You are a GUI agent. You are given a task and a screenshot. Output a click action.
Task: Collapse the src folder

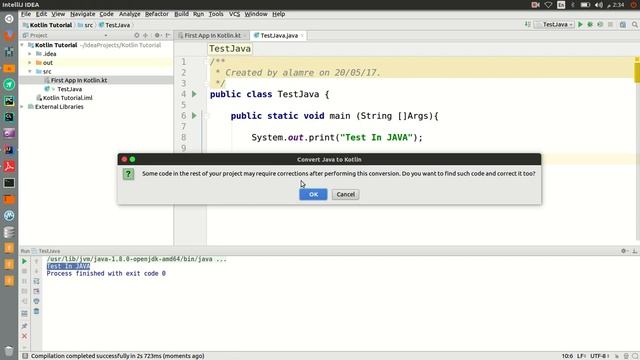coord(30,71)
